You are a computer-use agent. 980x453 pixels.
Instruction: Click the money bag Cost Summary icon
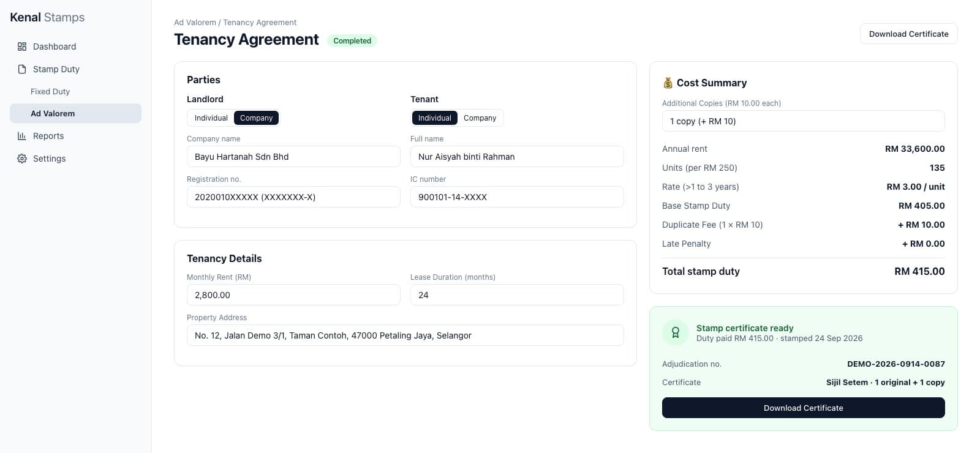click(x=668, y=83)
